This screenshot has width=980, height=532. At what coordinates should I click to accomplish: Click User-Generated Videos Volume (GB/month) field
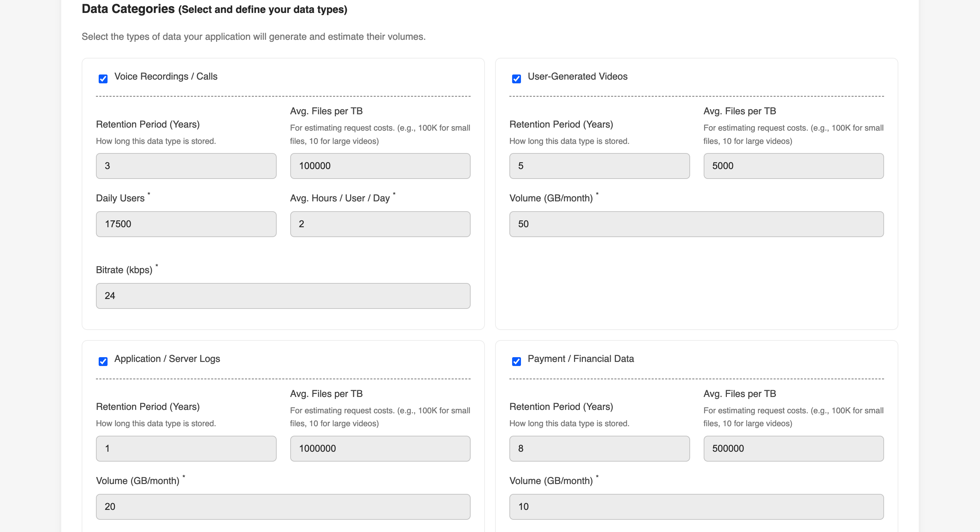point(696,224)
